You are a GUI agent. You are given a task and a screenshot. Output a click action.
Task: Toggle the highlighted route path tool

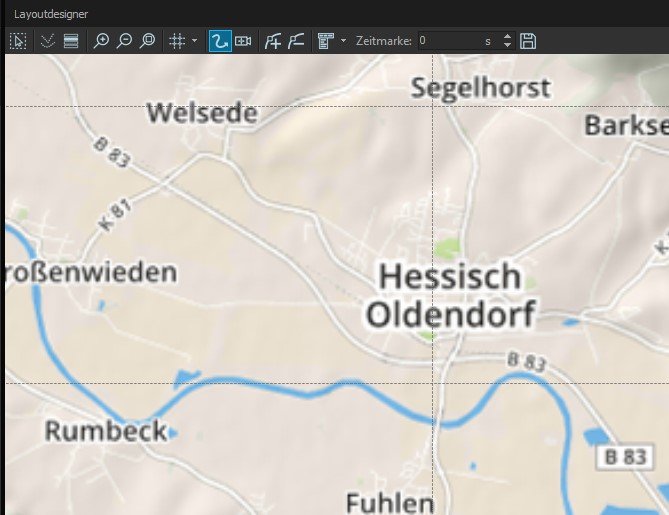click(x=219, y=41)
